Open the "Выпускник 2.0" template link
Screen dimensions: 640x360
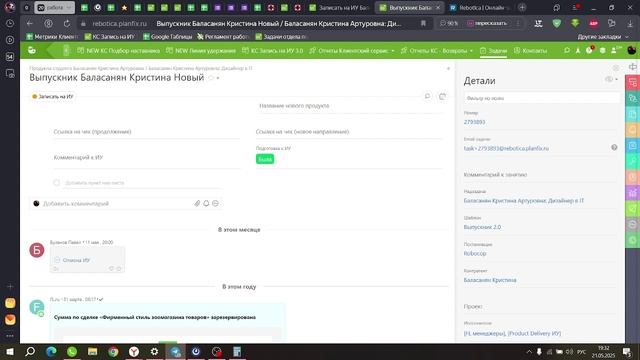pos(482,227)
